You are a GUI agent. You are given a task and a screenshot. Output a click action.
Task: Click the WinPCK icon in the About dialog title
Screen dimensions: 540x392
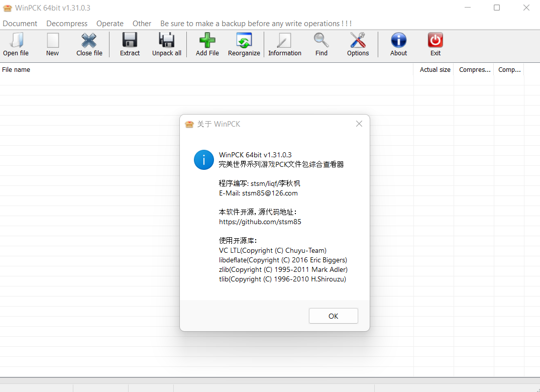[189, 124]
